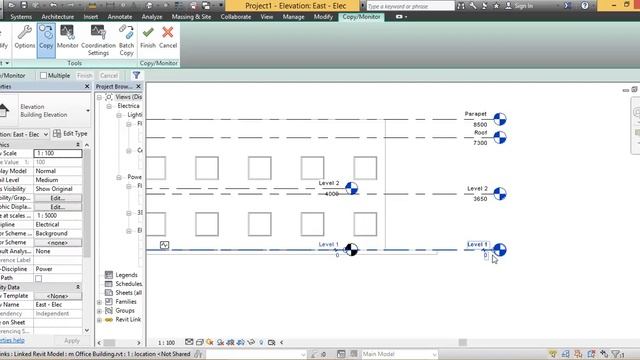
Task: Click the Level 1 head marker on right
Action: coord(500,249)
